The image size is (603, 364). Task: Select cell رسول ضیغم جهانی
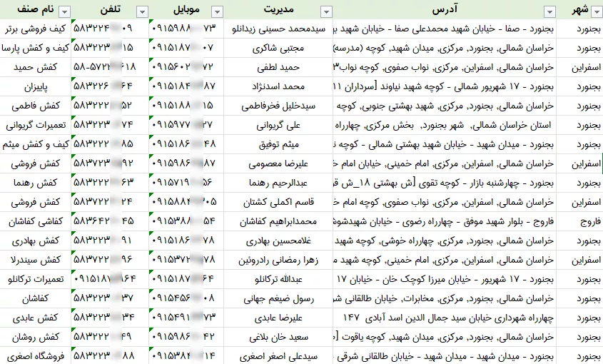(x=278, y=298)
